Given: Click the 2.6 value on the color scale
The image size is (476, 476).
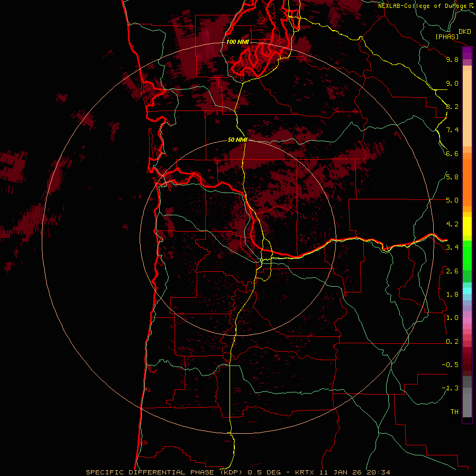Looking at the screenshot, I should pyautogui.click(x=452, y=271).
